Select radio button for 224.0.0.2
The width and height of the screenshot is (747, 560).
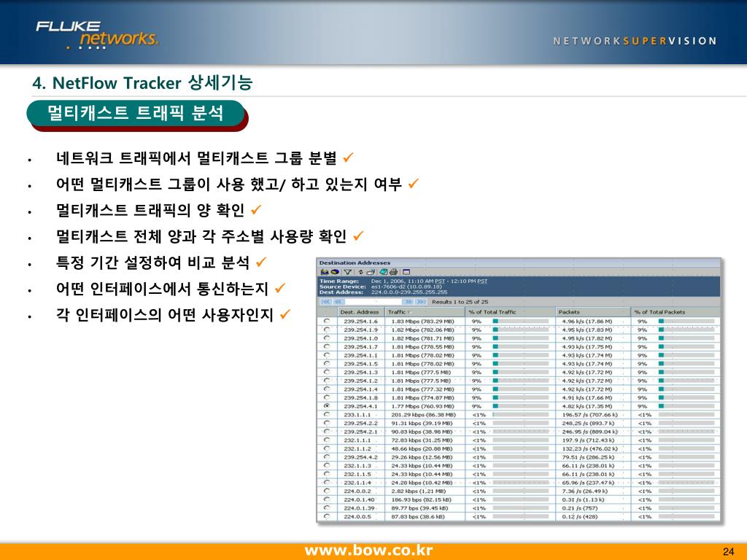tap(327, 491)
